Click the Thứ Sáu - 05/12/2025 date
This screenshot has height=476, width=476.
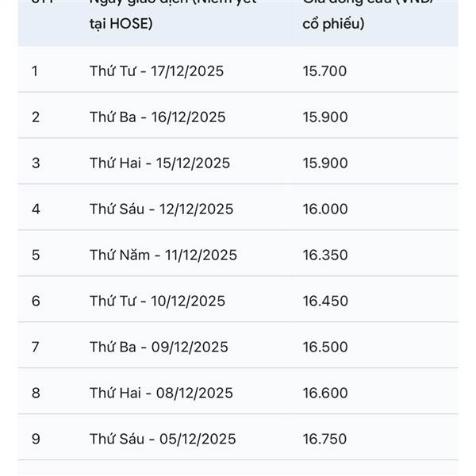pos(162,440)
